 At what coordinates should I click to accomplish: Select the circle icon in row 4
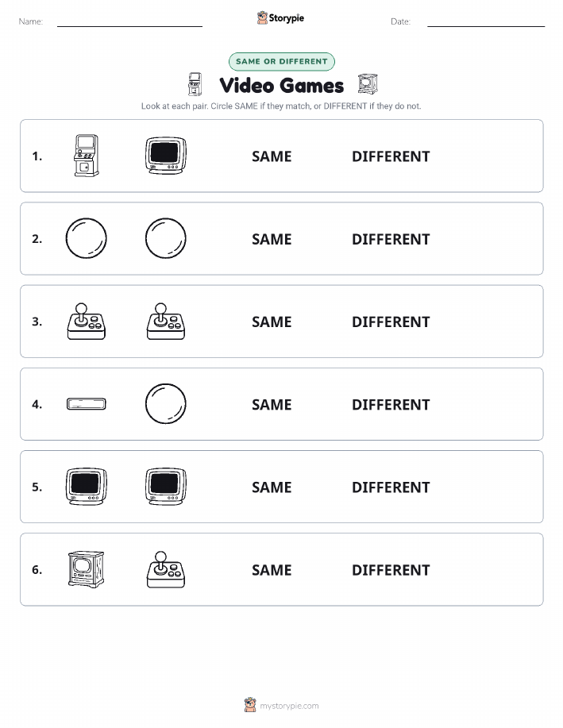click(x=166, y=403)
